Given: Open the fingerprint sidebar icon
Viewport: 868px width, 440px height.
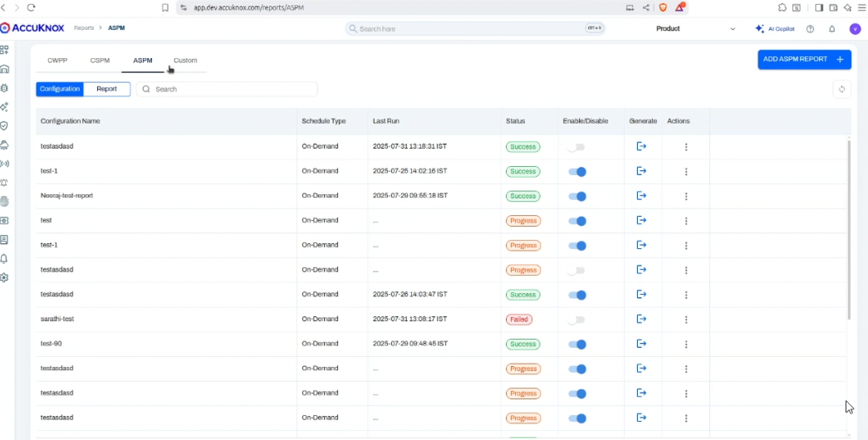Looking at the screenshot, I should (4, 202).
